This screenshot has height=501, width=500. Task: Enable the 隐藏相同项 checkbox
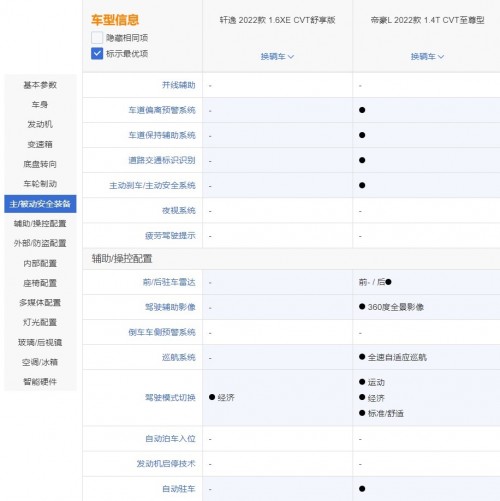coord(97,37)
